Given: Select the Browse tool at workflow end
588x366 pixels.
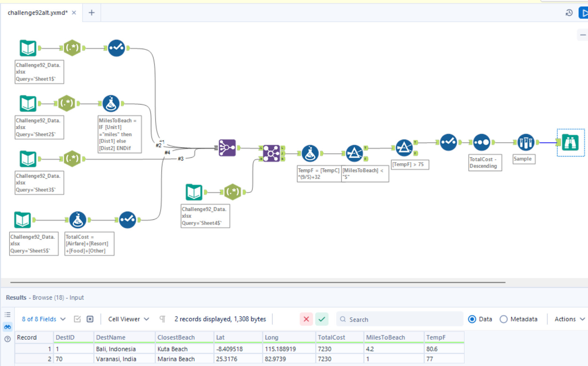Looking at the screenshot, I should click(x=570, y=143).
